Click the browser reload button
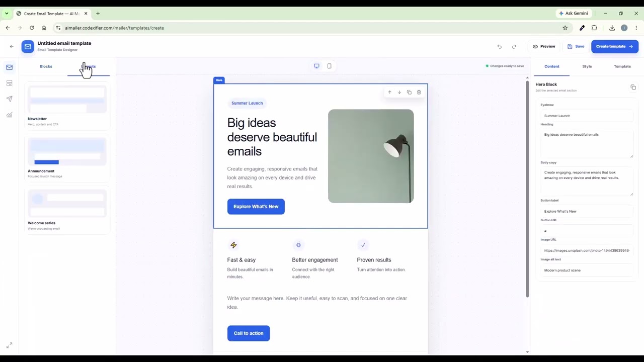The image size is (644, 362). (32, 28)
